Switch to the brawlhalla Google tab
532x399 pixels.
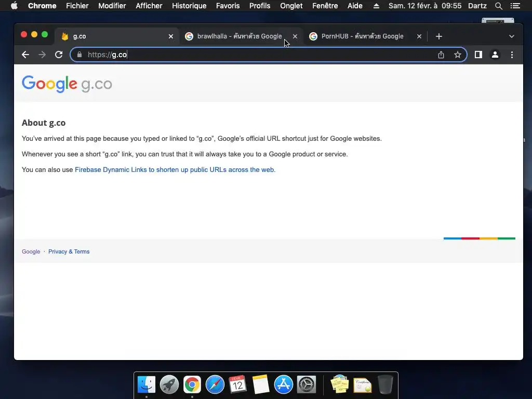click(239, 36)
